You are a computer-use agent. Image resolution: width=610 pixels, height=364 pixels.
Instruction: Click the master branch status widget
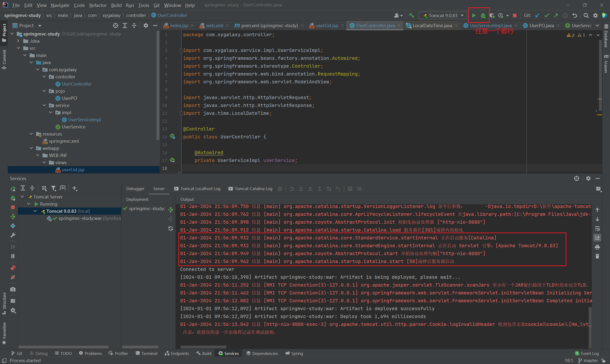(x=588, y=360)
